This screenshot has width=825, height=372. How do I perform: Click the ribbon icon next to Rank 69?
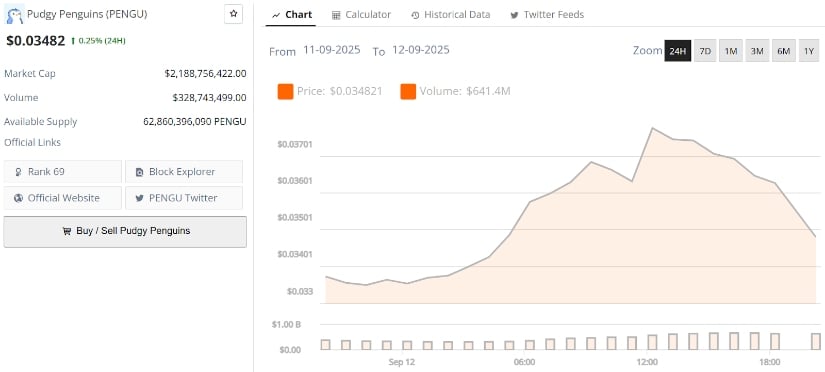[19, 172]
